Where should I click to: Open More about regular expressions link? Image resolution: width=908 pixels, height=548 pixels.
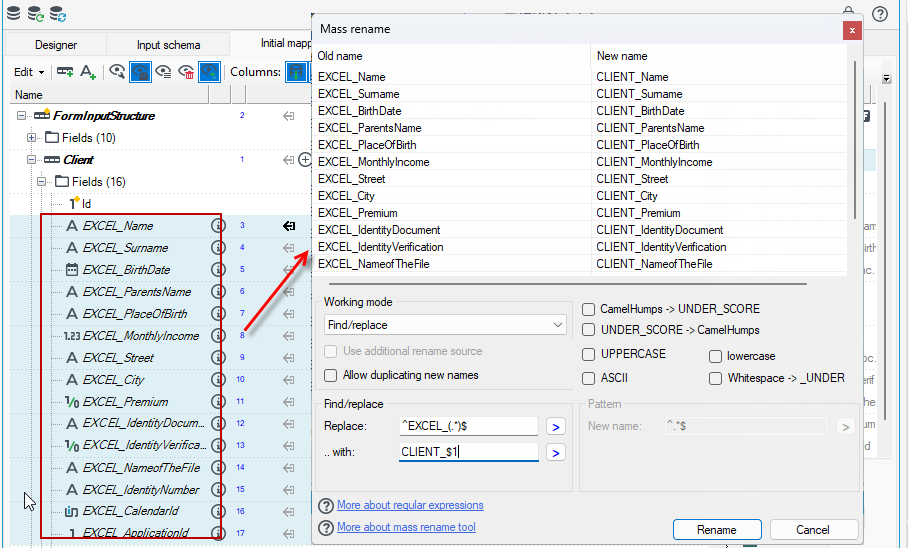click(410, 505)
